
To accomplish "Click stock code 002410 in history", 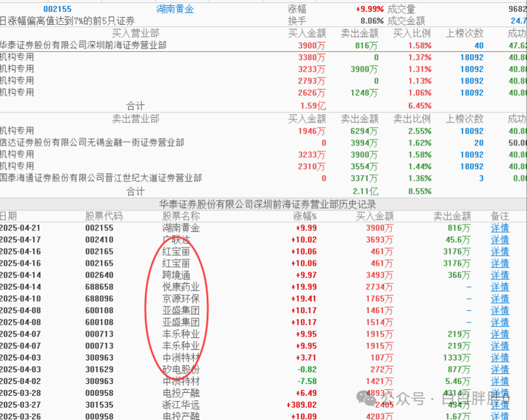I will [x=99, y=240].
